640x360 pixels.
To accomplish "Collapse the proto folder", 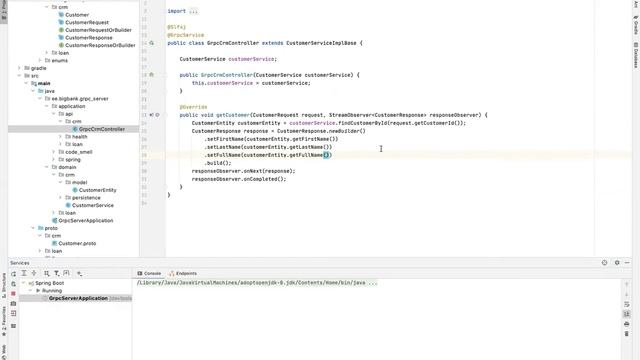I will pyautogui.click(x=33, y=228).
